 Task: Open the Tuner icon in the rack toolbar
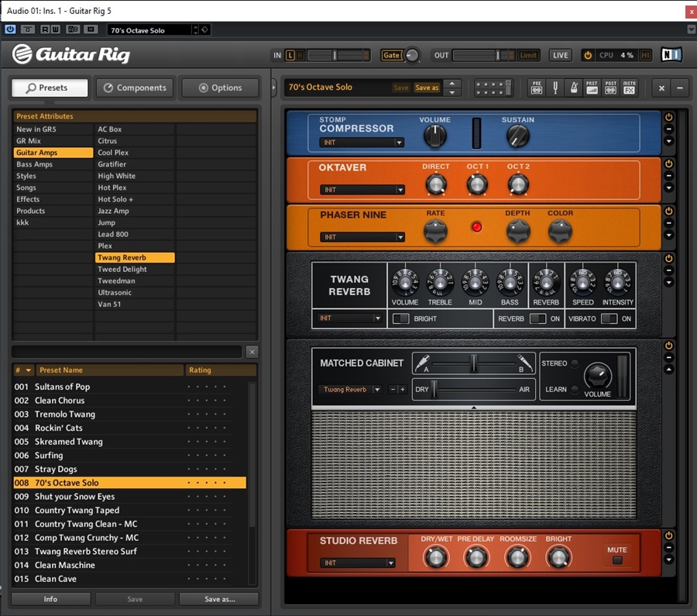(x=555, y=87)
